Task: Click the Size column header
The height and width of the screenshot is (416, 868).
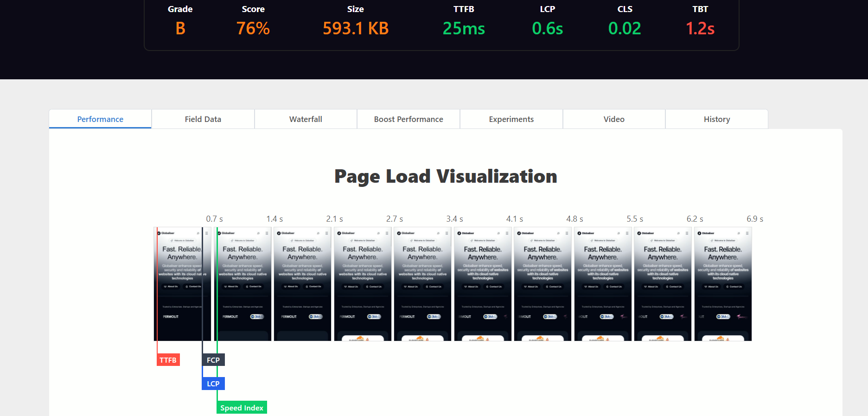Action: 356,9
